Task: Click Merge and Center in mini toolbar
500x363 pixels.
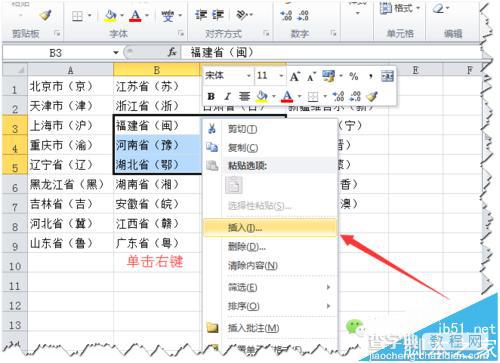Action: 387,76
